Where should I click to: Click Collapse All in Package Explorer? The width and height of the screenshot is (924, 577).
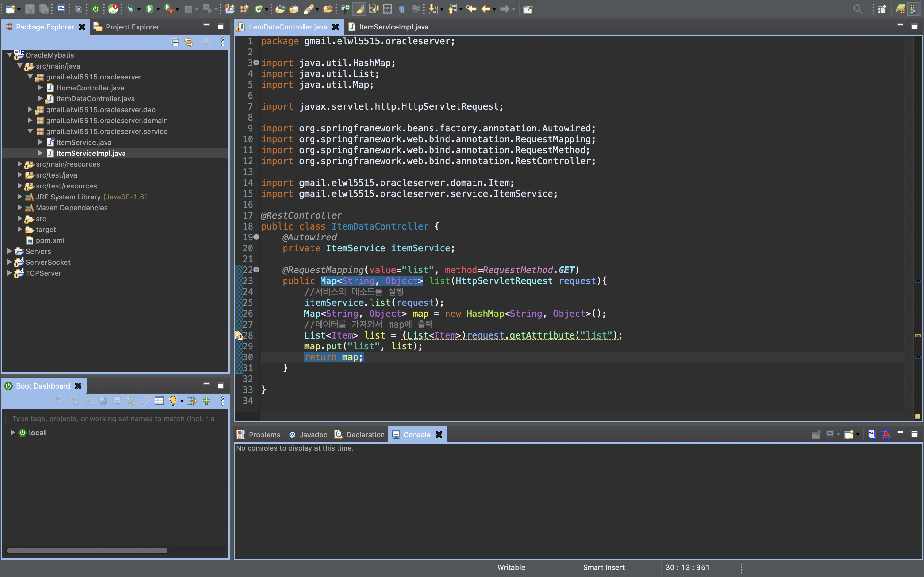click(x=175, y=42)
